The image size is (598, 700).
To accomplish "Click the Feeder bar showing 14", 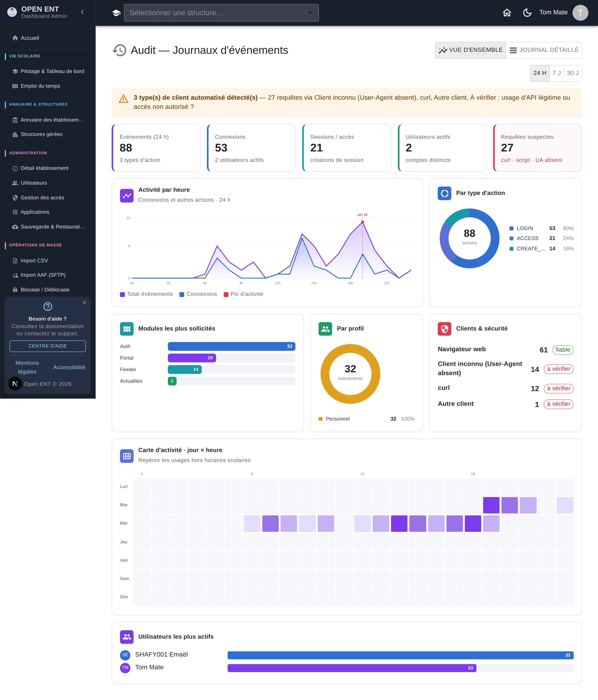I will (x=185, y=369).
